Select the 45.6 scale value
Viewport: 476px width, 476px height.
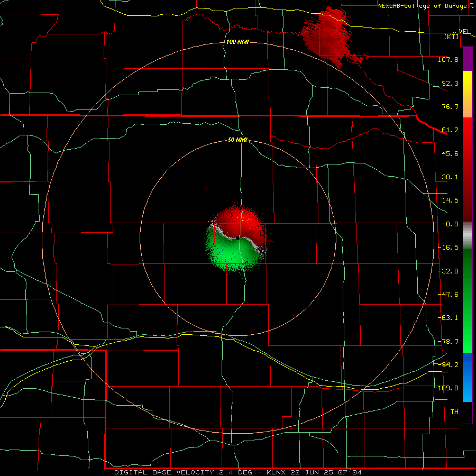pos(450,153)
